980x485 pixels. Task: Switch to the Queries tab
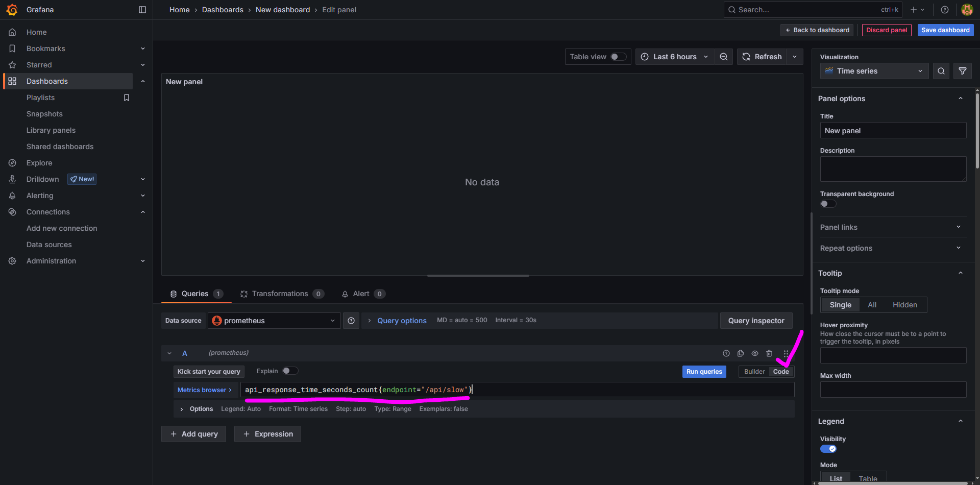click(x=197, y=294)
